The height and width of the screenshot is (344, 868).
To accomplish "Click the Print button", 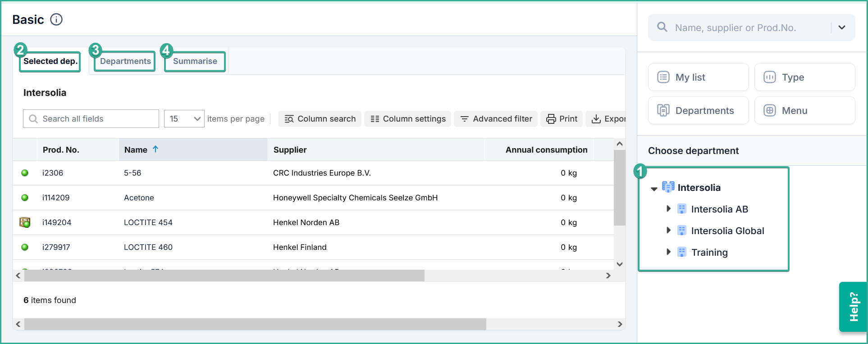I will point(562,119).
